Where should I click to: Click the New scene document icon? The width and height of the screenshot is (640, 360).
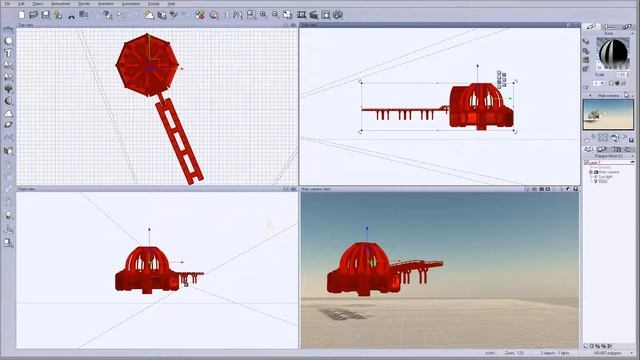coord(22,15)
